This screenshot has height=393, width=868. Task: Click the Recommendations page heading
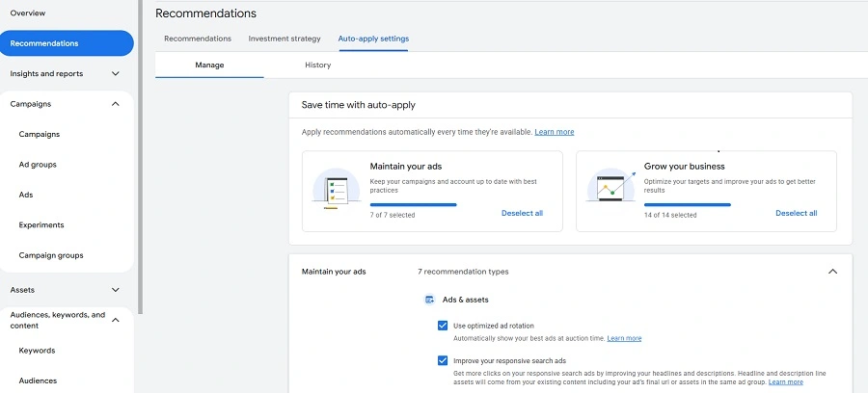coord(206,13)
